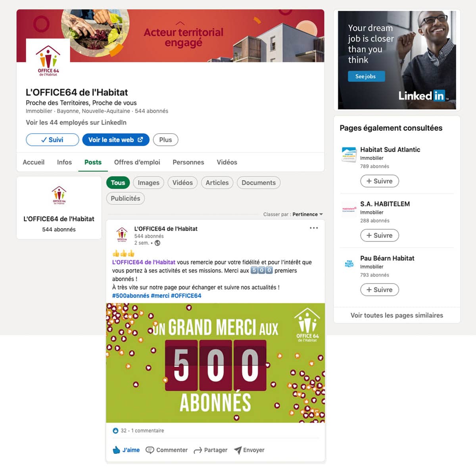Switch to the Personnes tab
This screenshot has height=469, width=476.
pyautogui.click(x=188, y=162)
